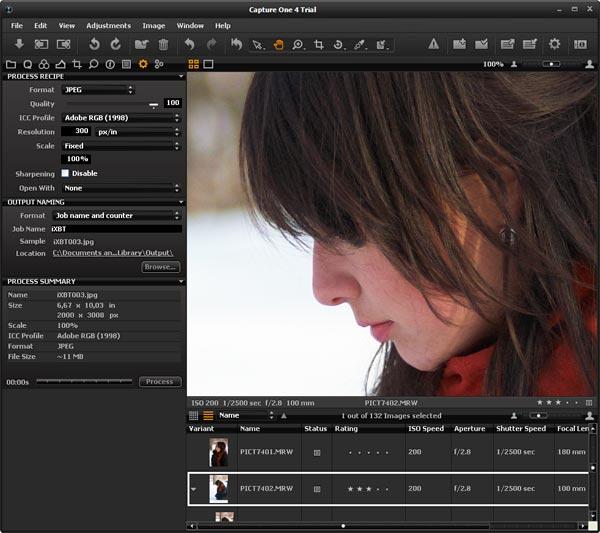Switch to single-image viewer mode

(x=208, y=64)
